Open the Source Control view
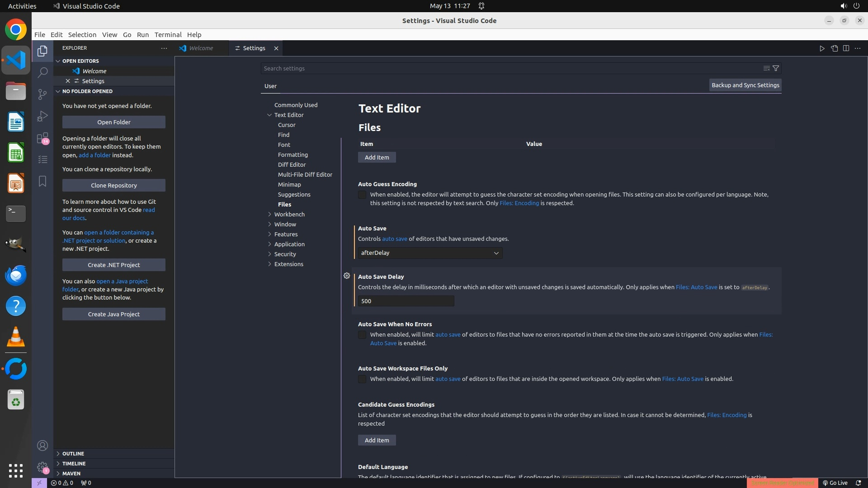This screenshot has width=868, height=488. (x=42, y=94)
